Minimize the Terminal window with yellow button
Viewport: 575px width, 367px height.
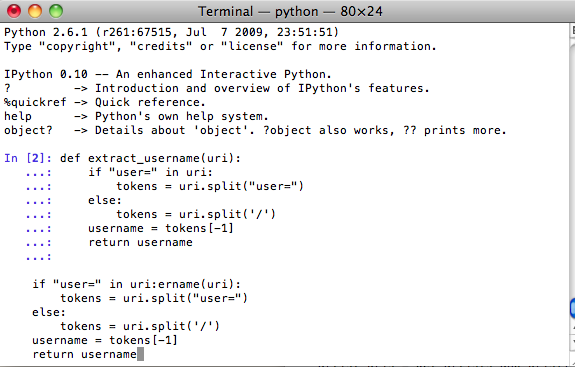pyautogui.click(x=35, y=11)
